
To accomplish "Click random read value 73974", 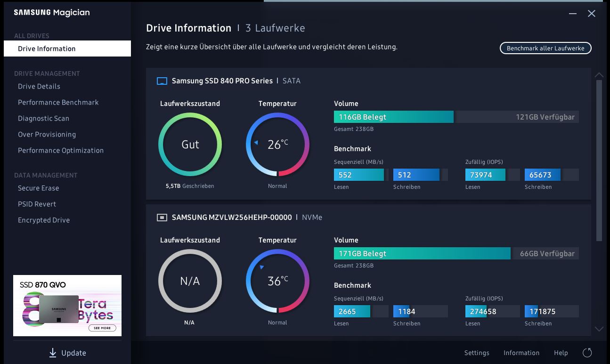I will tap(481, 175).
